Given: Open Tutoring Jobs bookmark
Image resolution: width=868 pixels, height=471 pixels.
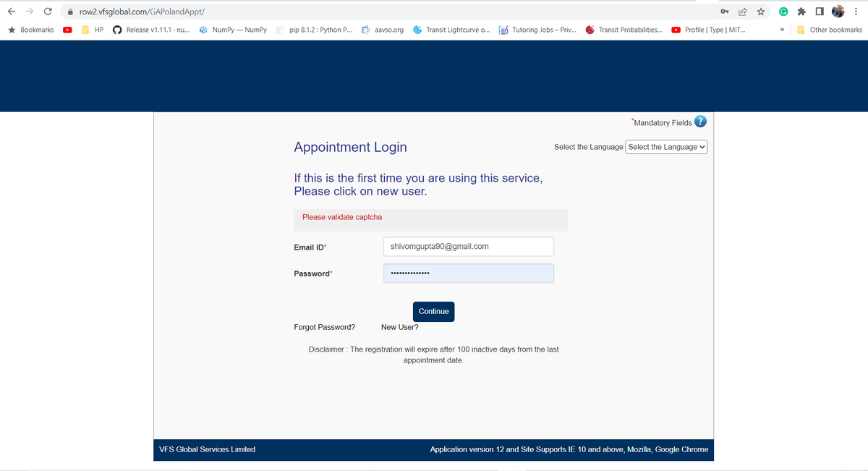Looking at the screenshot, I should (x=537, y=30).
